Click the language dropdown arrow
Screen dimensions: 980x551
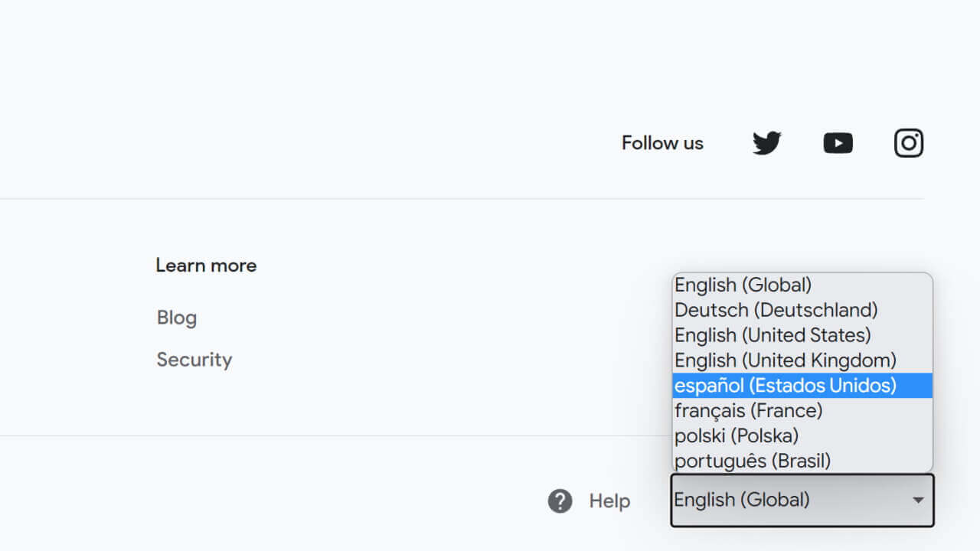point(918,500)
